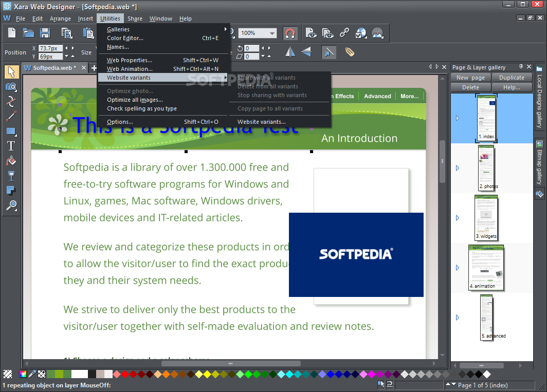Pick the blue color swatch
Viewport: 547px width, 392px height.
point(331,374)
